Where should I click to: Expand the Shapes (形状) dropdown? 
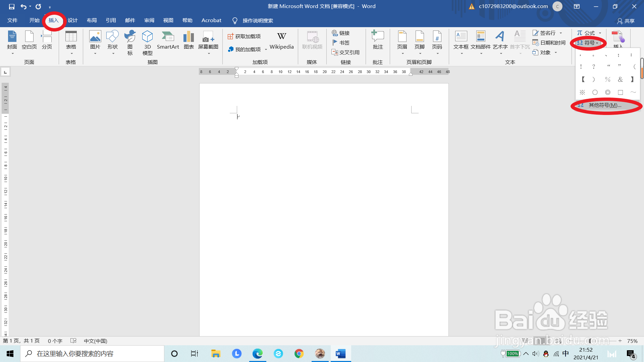[x=113, y=53]
